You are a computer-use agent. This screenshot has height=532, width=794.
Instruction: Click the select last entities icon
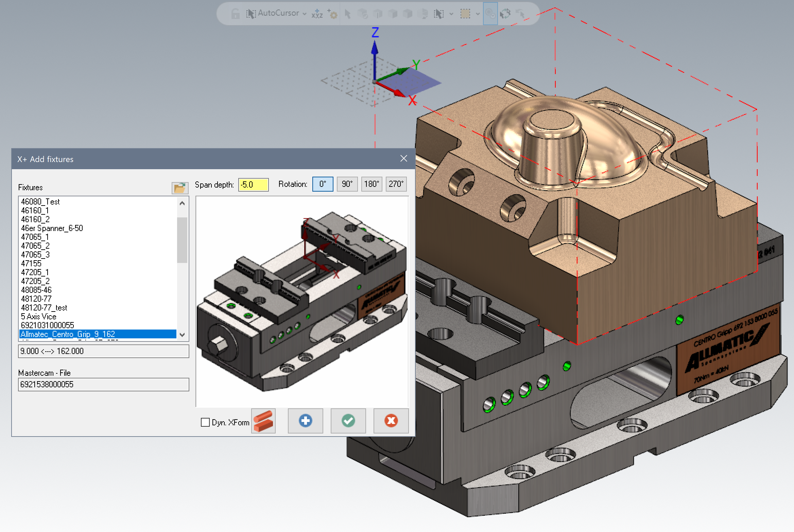pos(520,14)
